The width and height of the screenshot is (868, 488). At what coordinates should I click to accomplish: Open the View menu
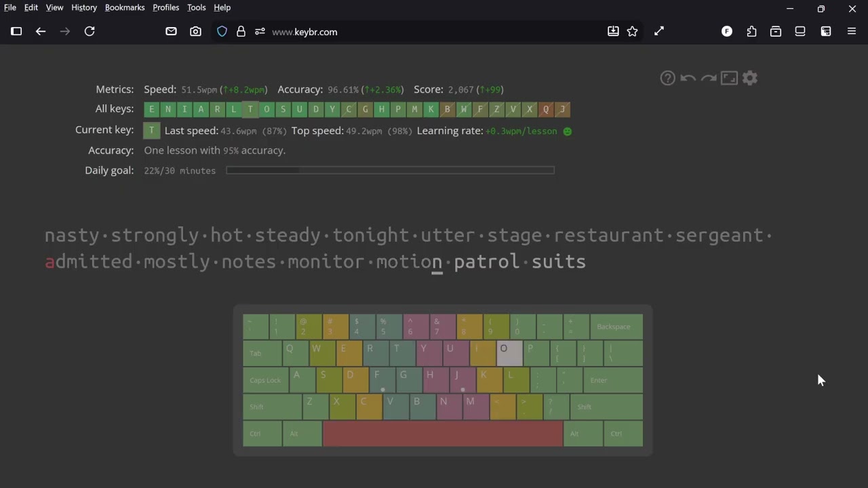coord(54,7)
